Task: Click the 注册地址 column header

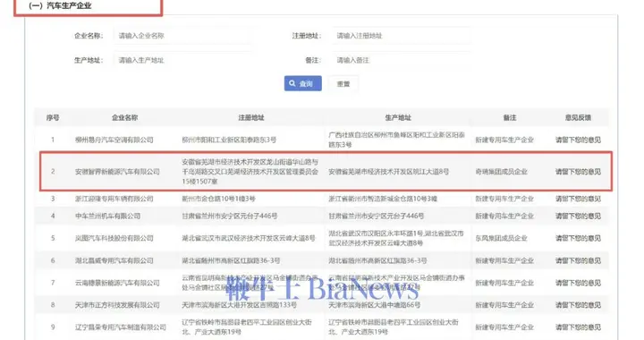Action: click(251, 117)
